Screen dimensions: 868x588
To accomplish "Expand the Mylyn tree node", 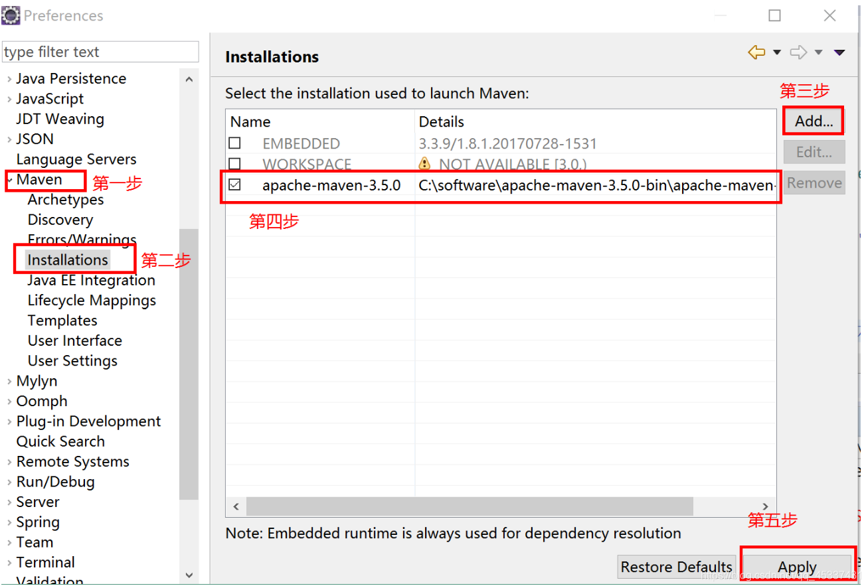I will 9,382.
